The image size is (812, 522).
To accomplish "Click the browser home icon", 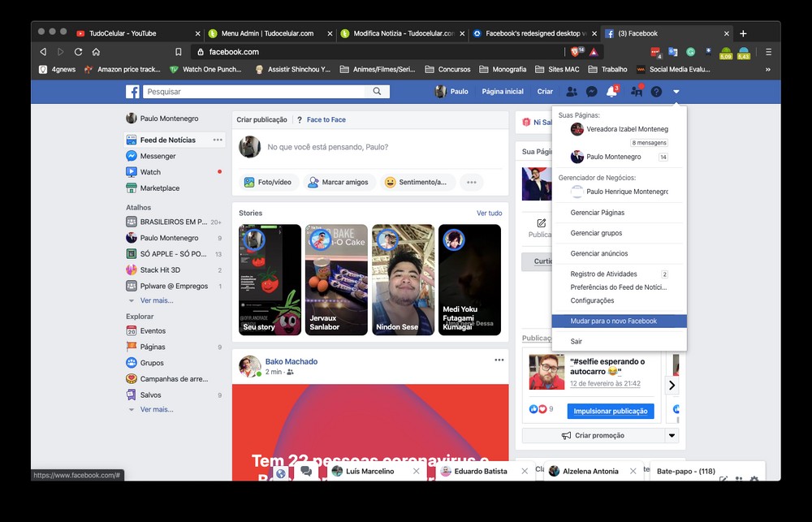I will [x=96, y=52].
